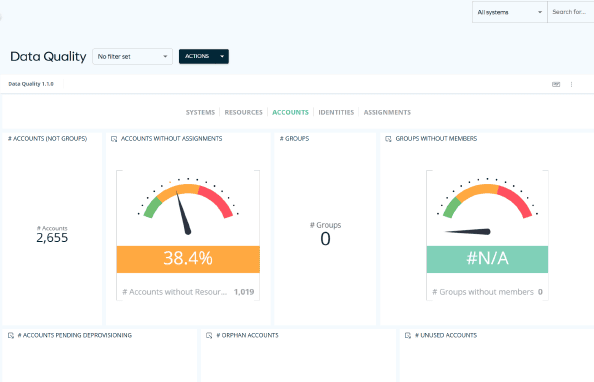Click the 2,655 accounts count
The width and height of the screenshot is (594, 382).
[52, 238]
